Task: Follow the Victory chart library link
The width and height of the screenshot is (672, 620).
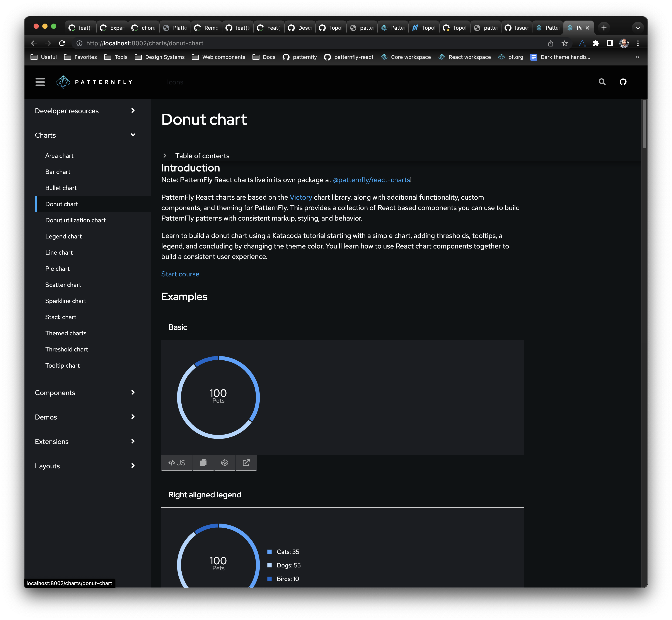Action: click(300, 197)
